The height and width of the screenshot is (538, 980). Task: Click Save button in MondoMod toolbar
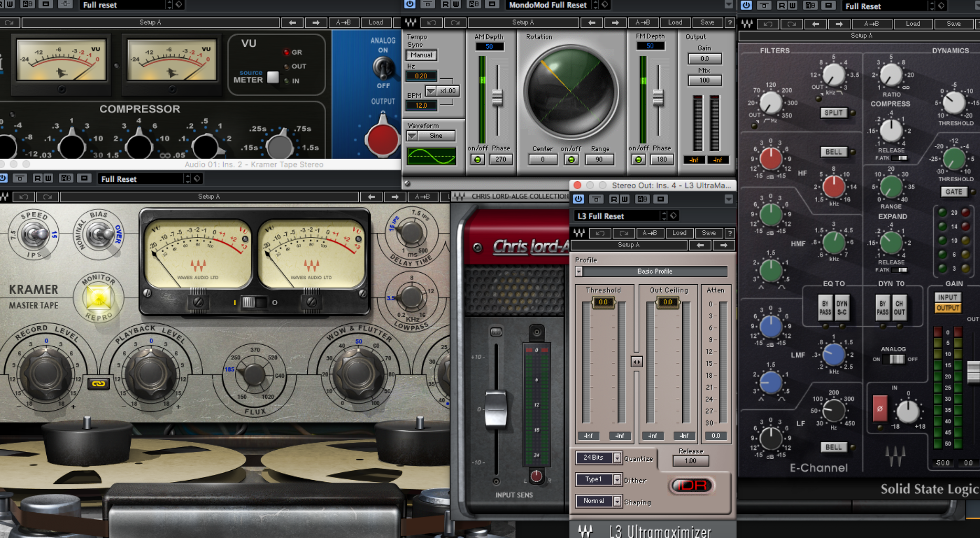707,23
